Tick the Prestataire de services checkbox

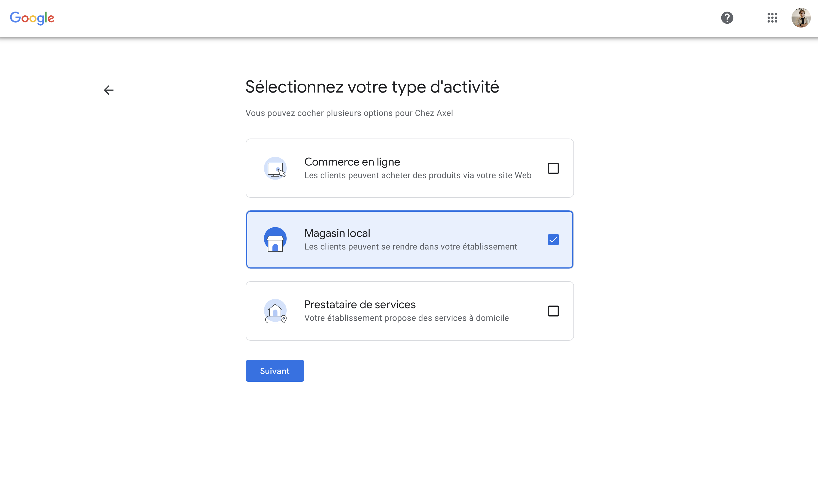553,311
